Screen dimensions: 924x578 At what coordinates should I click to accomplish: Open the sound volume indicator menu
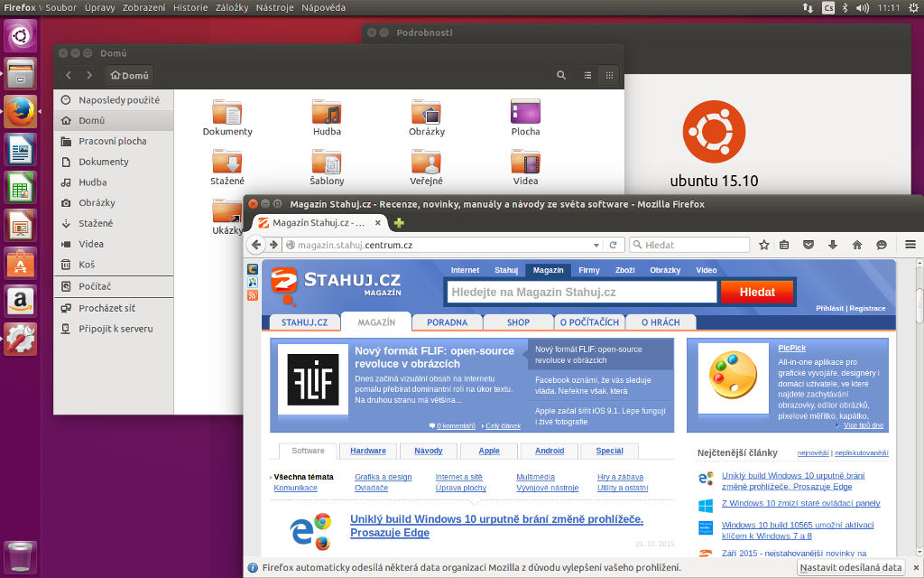coord(862,7)
